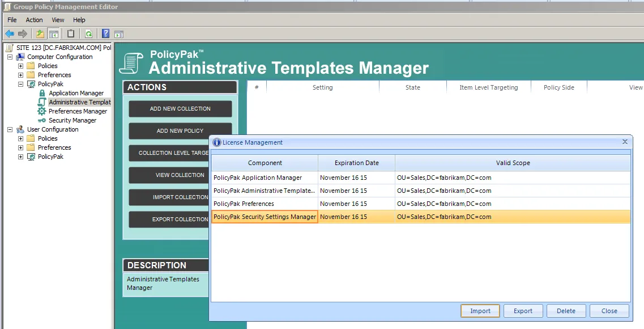Screen dimensions: 644x329
Task: Click the Show/Hide Action Pane icon
Action: tap(119, 34)
